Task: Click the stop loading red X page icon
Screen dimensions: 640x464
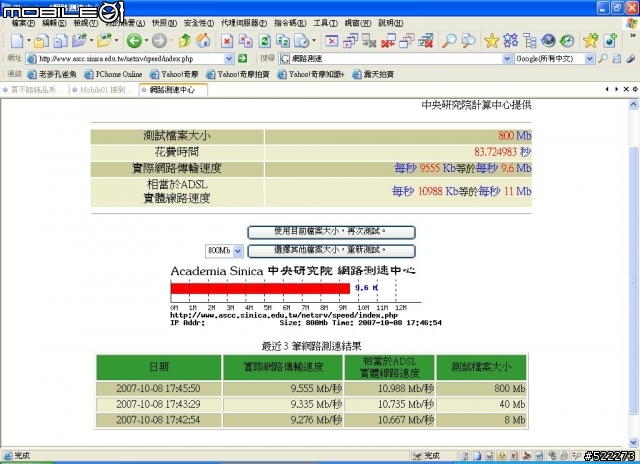Action: click(x=227, y=41)
